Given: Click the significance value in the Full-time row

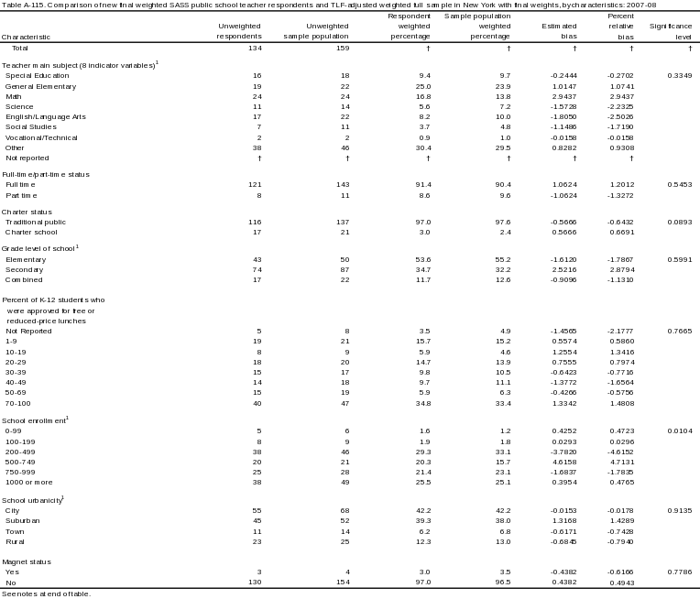Looking at the screenshot, I should pos(680,184).
